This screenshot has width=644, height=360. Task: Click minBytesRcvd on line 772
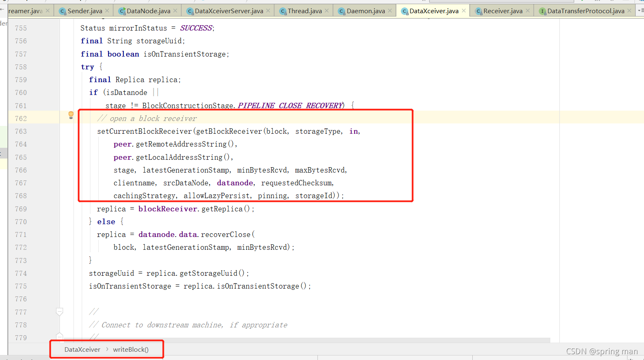(262, 247)
